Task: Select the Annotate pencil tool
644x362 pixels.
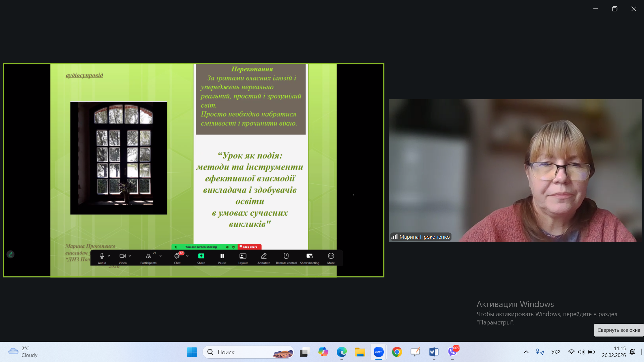Action: pyautogui.click(x=264, y=256)
